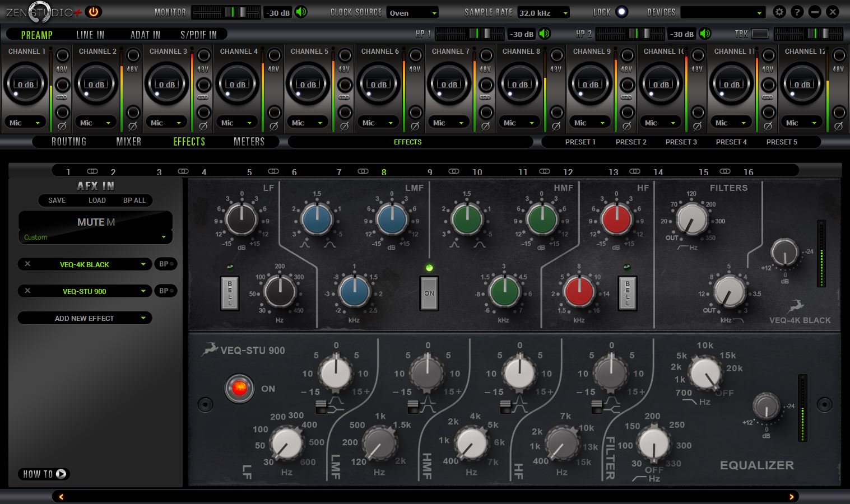The image size is (850, 504).
Task: Click the blue LMF frequency kHz knob
Action: coord(354,291)
